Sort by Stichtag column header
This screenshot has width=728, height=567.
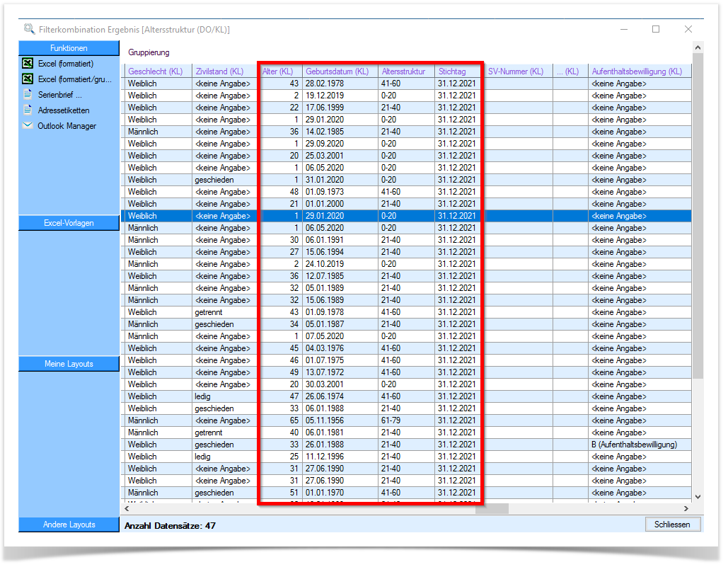(x=458, y=71)
